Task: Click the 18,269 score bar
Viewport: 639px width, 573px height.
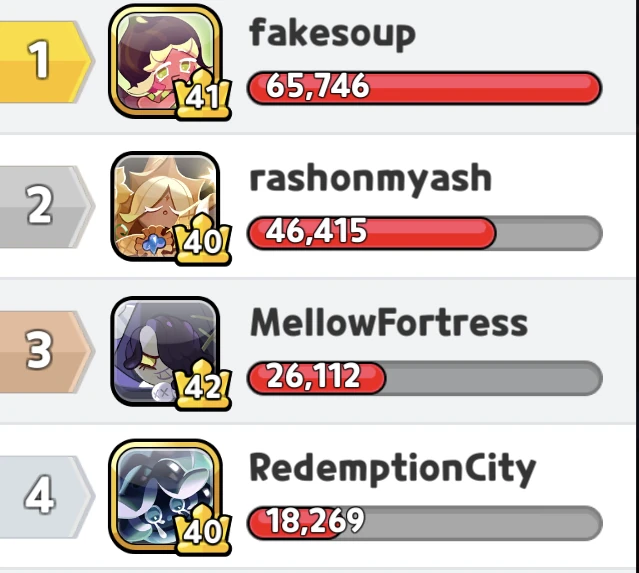Action: click(425, 523)
